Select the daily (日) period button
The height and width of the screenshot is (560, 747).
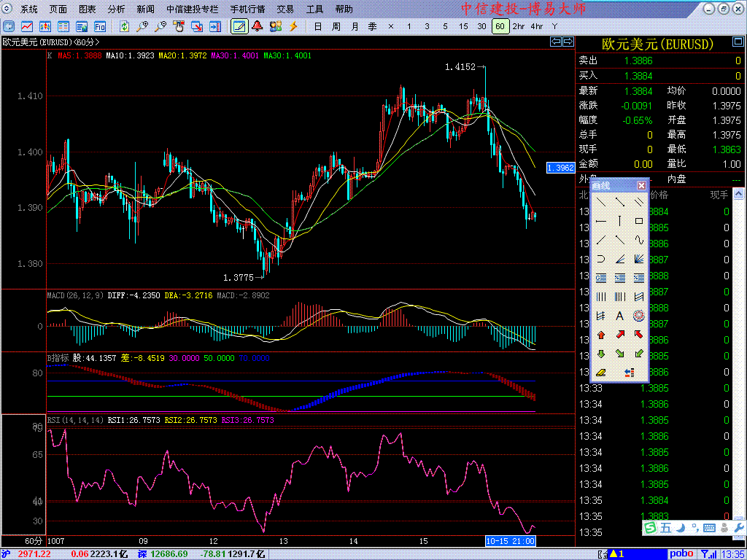pyautogui.click(x=317, y=26)
